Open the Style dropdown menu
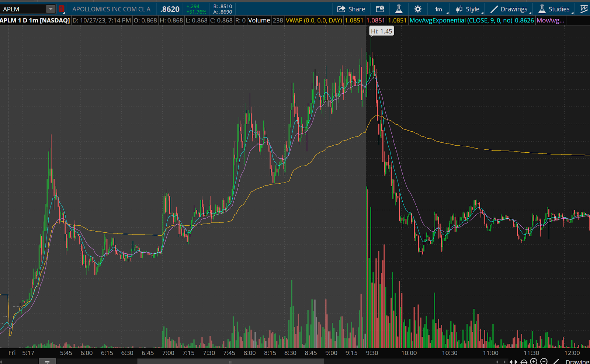 click(x=468, y=9)
